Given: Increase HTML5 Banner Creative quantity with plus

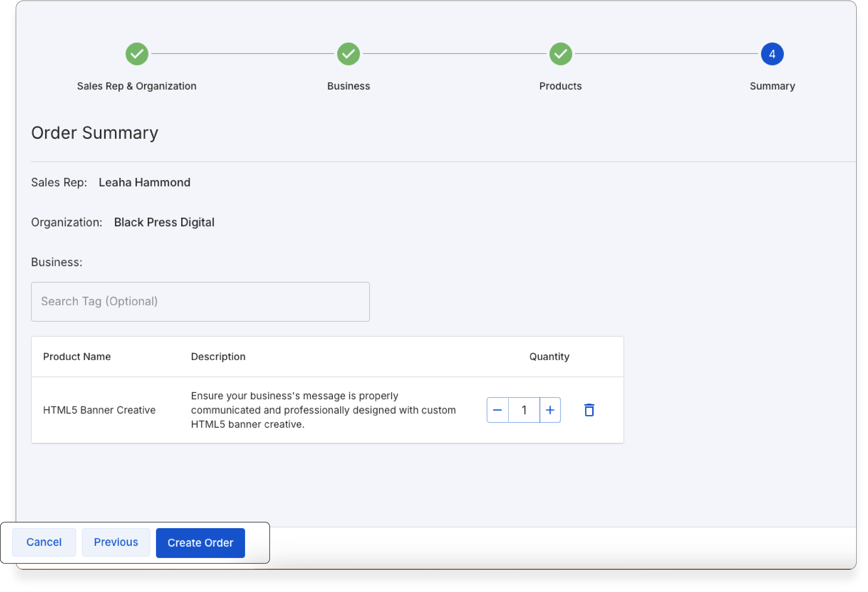Looking at the screenshot, I should pos(550,410).
